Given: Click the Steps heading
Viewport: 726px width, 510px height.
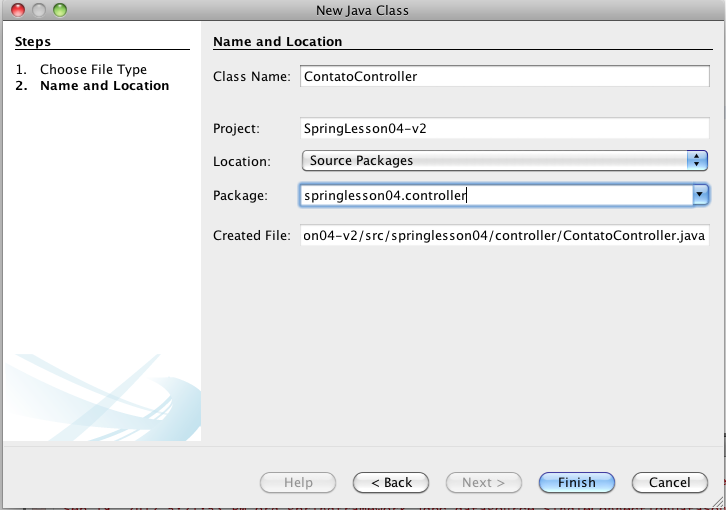Looking at the screenshot, I should pyautogui.click(x=33, y=42).
